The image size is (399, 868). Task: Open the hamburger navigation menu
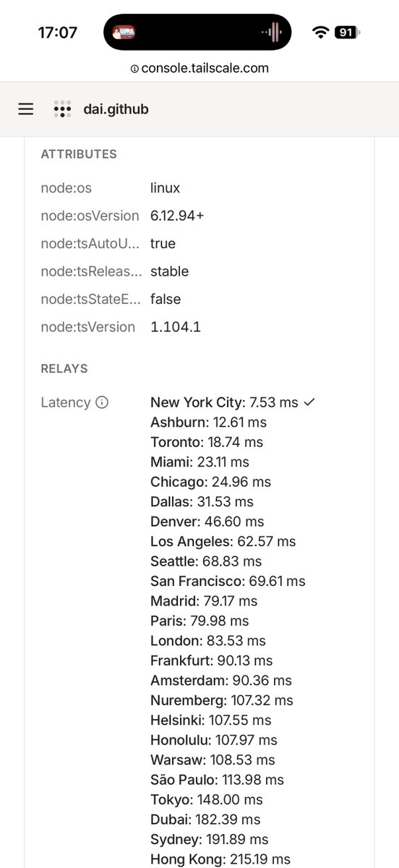(26, 109)
